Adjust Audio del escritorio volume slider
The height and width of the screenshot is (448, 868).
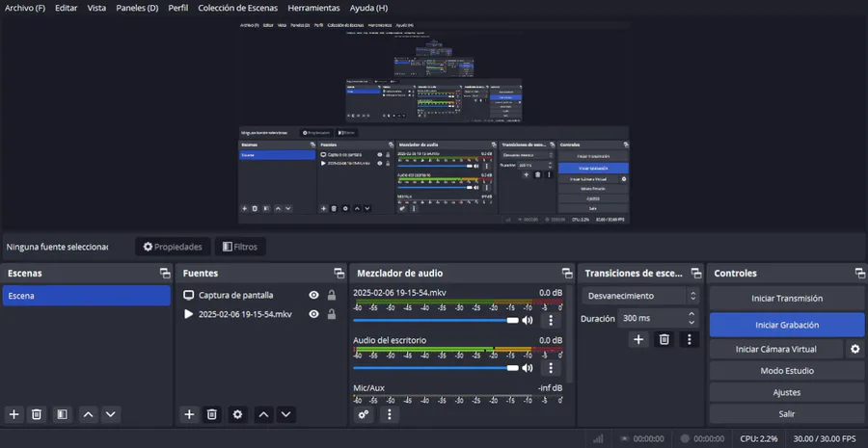click(x=436, y=368)
